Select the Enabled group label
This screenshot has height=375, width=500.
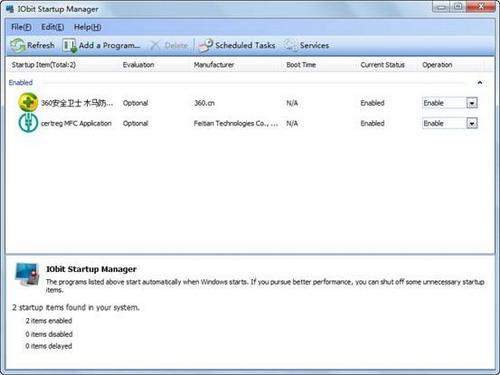tap(21, 83)
